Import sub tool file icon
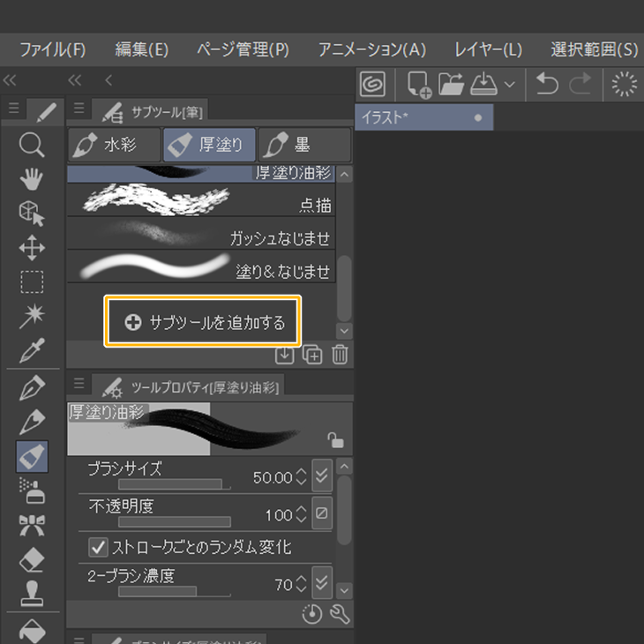 tap(284, 355)
